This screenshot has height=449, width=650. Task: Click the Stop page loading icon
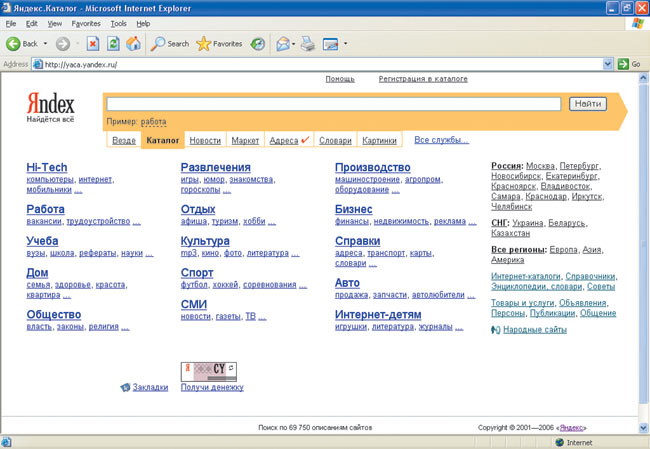(93, 43)
